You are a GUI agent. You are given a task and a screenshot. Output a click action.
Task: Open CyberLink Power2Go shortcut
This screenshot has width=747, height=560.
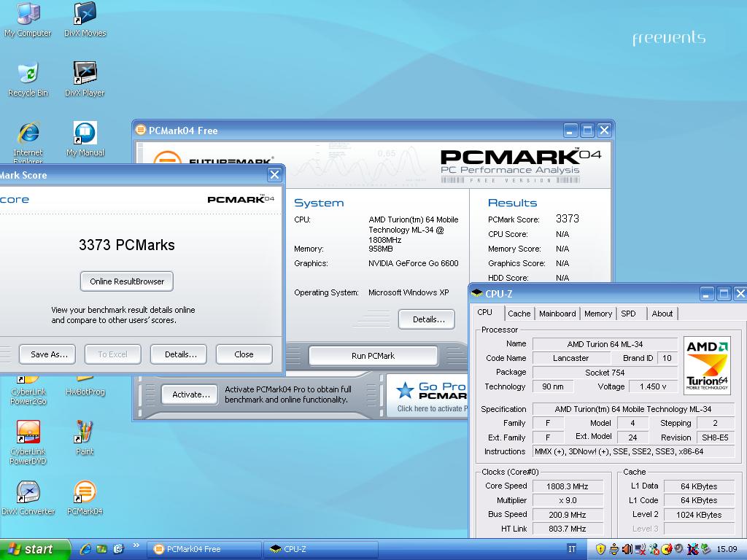(x=28, y=392)
